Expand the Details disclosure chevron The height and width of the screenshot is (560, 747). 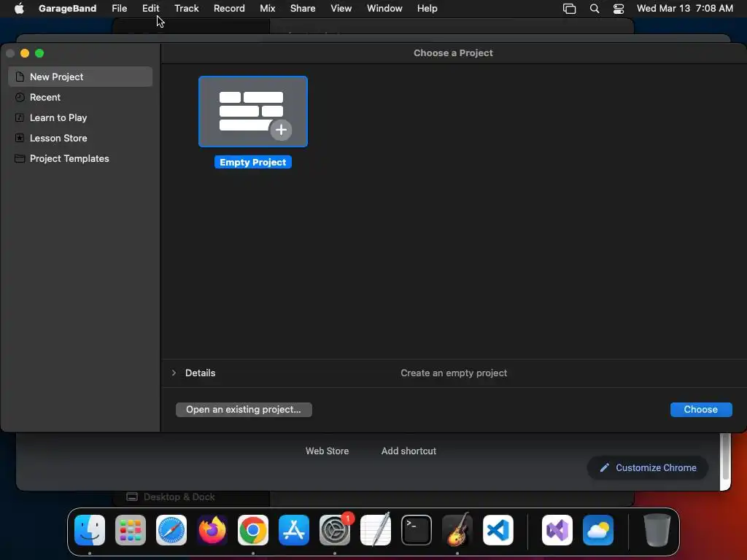(174, 373)
